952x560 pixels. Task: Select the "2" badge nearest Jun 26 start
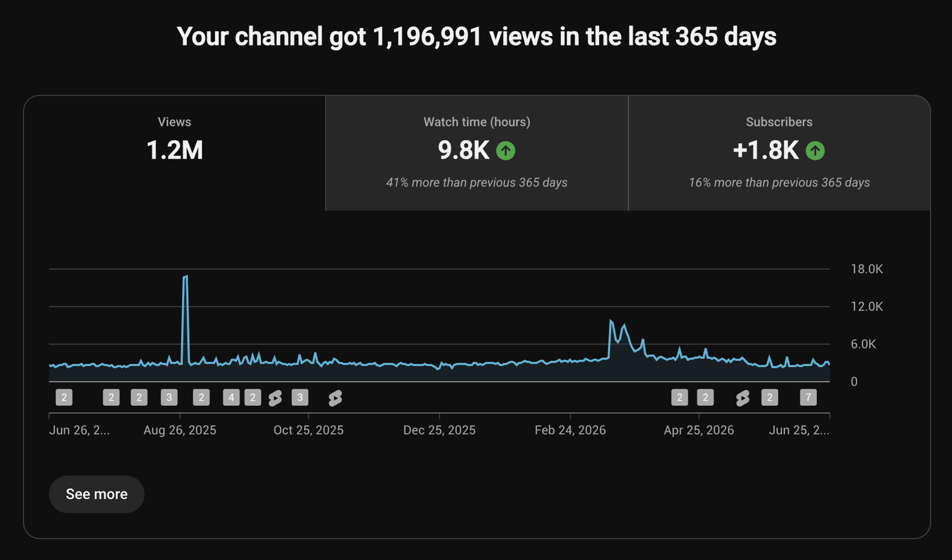click(64, 398)
